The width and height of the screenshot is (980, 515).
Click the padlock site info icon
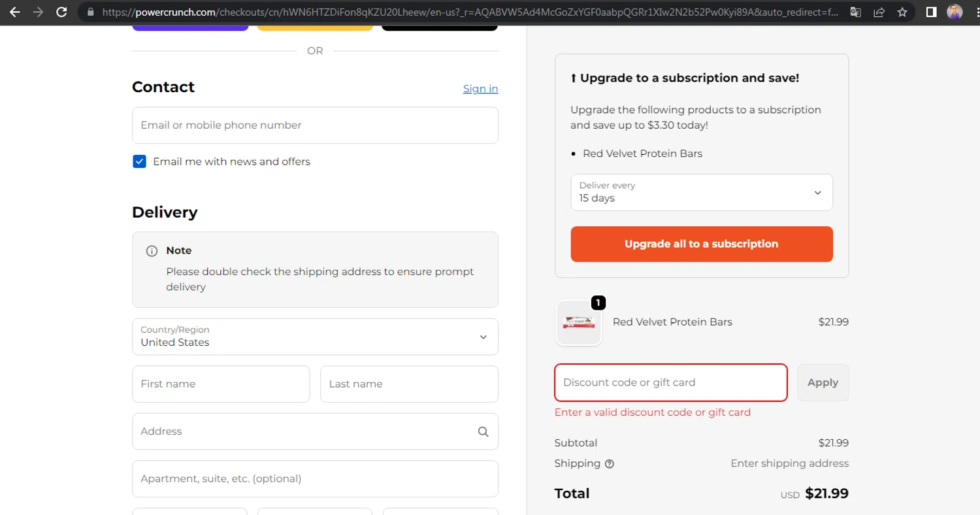(x=90, y=12)
